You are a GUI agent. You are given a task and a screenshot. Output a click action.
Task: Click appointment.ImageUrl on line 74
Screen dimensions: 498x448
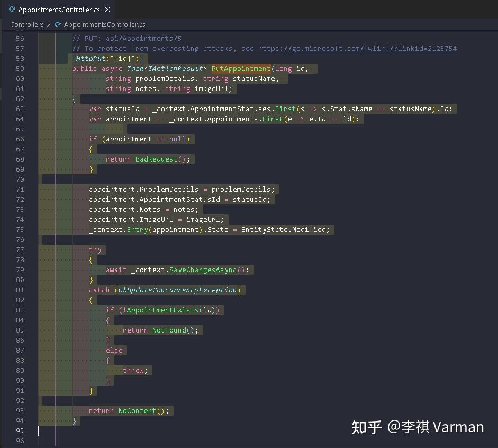click(x=131, y=220)
